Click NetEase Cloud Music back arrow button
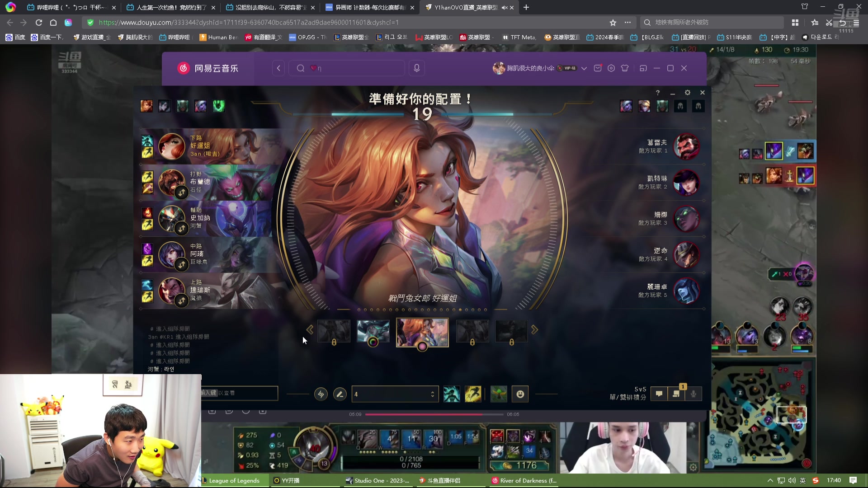The image size is (868, 488). [278, 68]
